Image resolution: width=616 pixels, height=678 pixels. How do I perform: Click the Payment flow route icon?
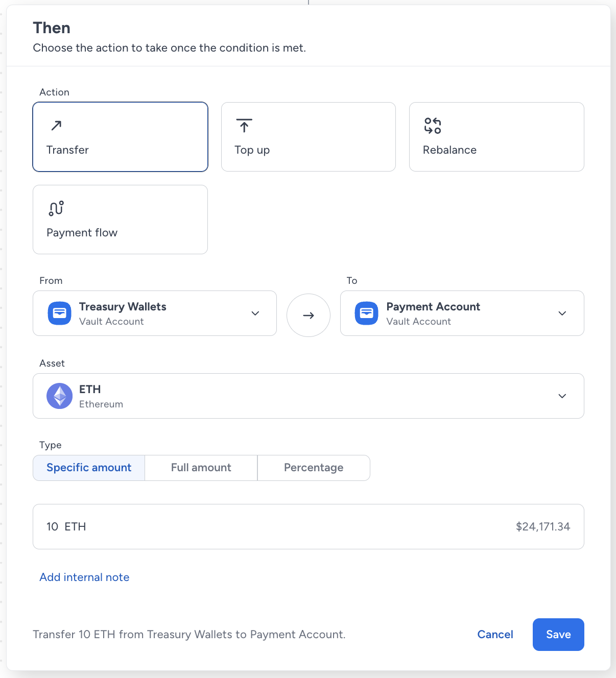(56, 208)
